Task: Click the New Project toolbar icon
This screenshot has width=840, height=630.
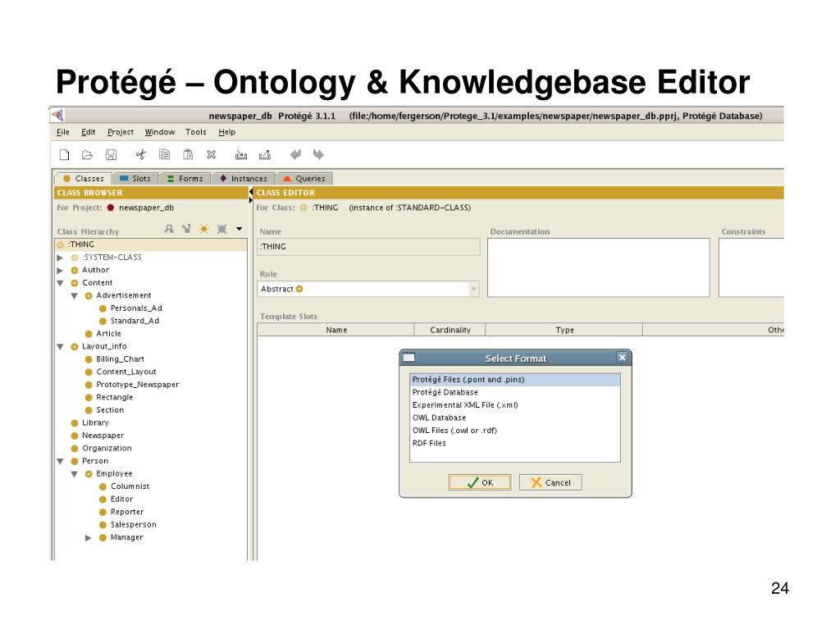Action: pos(64,155)
